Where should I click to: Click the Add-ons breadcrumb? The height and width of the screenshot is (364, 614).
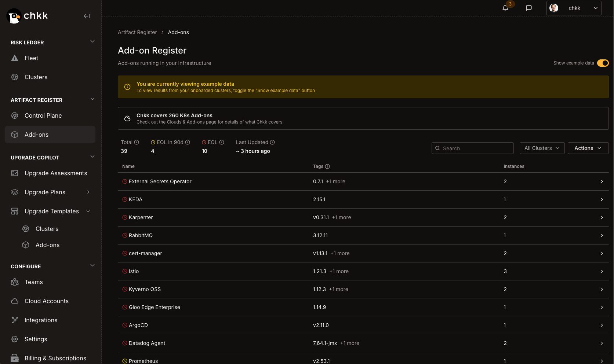pyautogui.click(x=178, y=32)
